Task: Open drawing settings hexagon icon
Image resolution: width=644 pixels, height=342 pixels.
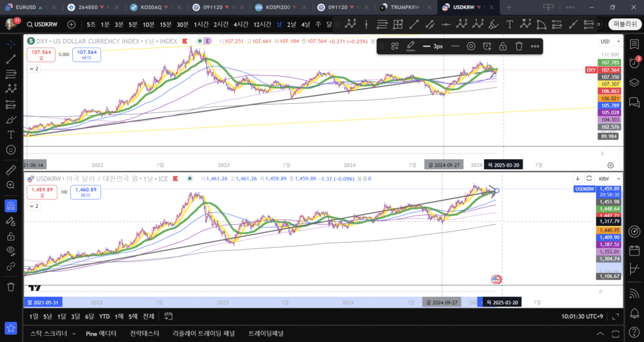Action: (471, 47)
